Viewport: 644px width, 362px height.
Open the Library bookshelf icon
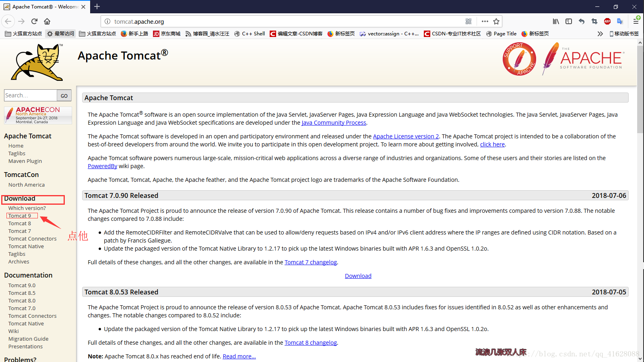(556, 21)
